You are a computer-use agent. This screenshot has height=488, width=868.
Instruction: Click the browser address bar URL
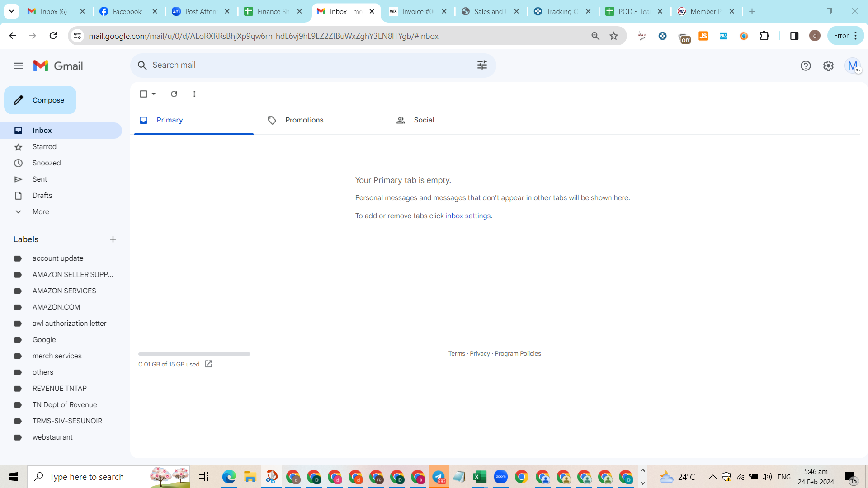264,36
